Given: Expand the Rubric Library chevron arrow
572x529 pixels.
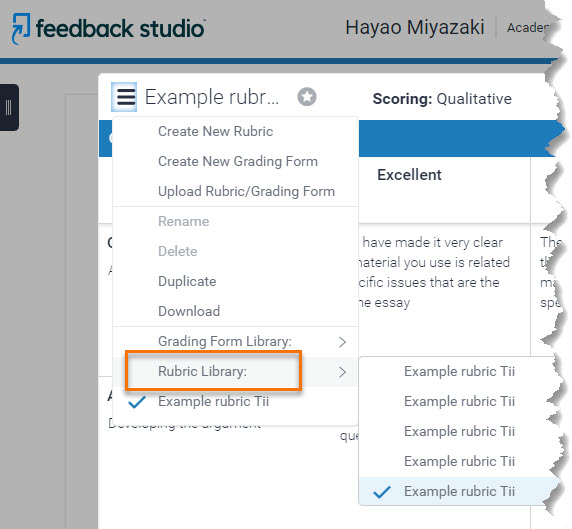Looking at the screenshot, I should (x=342, y=372).
